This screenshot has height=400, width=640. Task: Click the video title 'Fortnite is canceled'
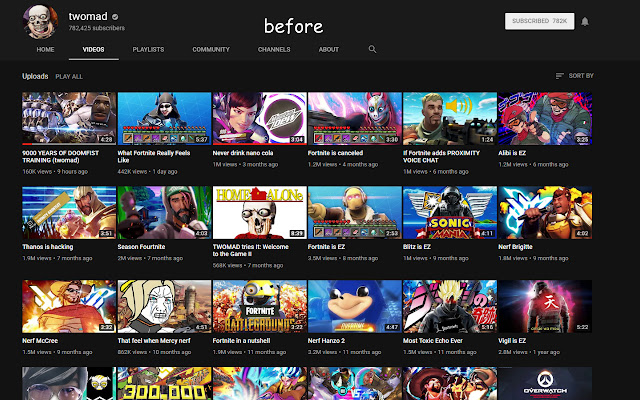tap(335, 153)
